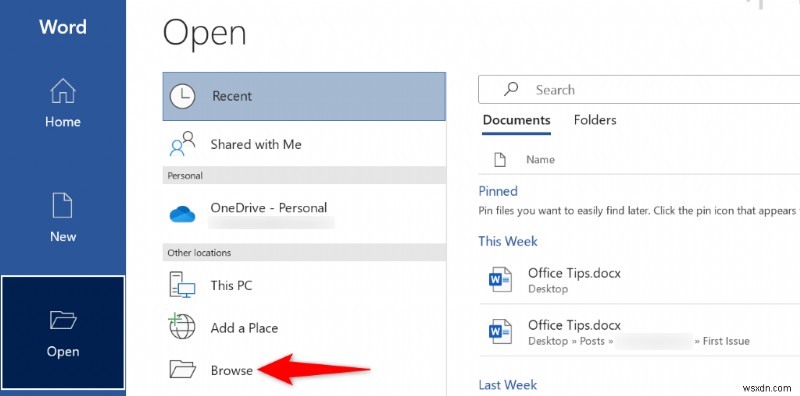The width and height of the screenshot is (800, 396).
Task: Choose the Recent location
Action: (304, 96)
